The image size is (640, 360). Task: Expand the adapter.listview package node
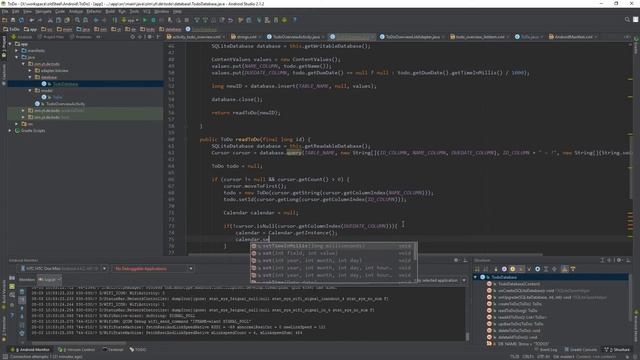point(30,71)
